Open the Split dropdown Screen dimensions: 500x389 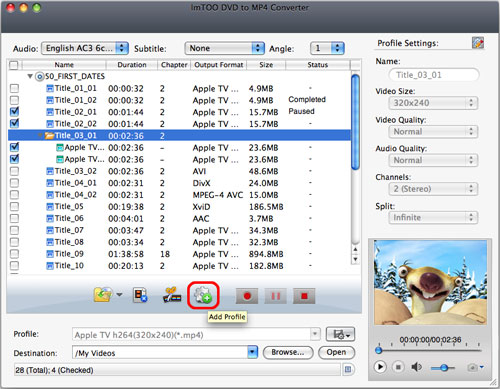pos(433,218)
